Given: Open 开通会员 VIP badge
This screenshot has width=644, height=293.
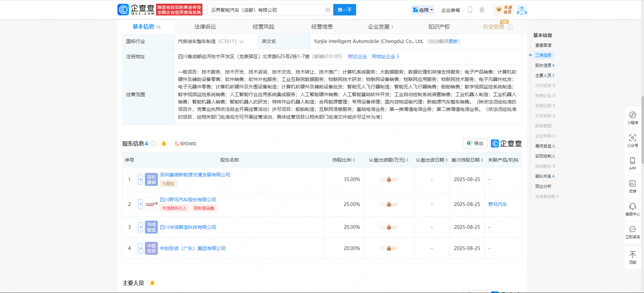Looking at the screenshot, I should pyautogui.click(x=504, y=10).
